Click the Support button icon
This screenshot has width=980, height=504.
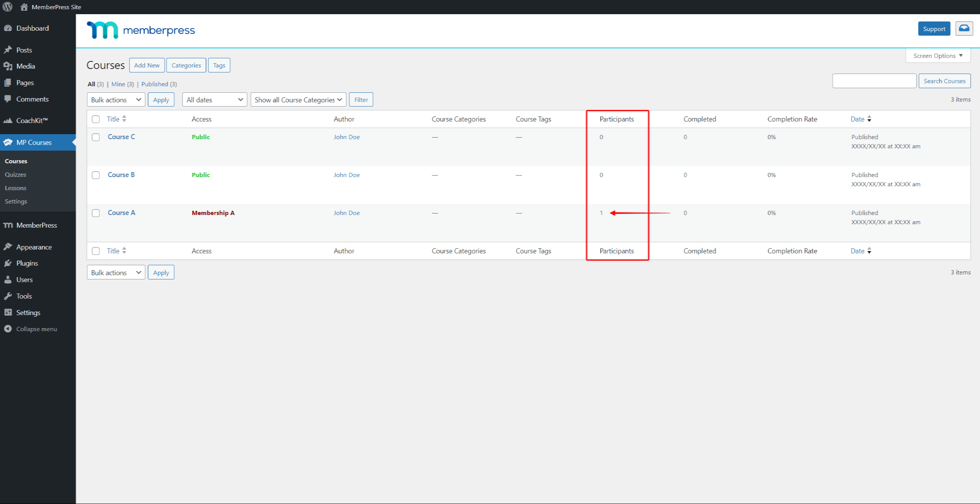coord(934,29)
